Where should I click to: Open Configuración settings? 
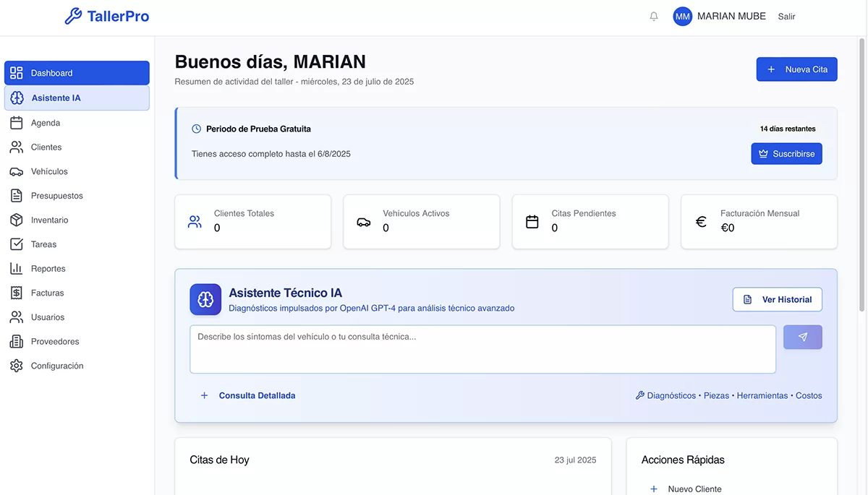pyautogui.click(x=77, y=366)
